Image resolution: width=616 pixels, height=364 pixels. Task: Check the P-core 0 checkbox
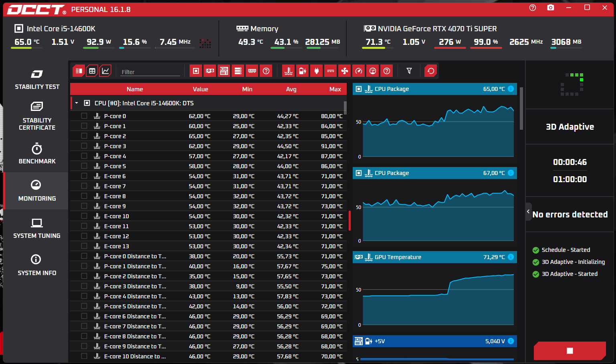click(x=84, y=116)
